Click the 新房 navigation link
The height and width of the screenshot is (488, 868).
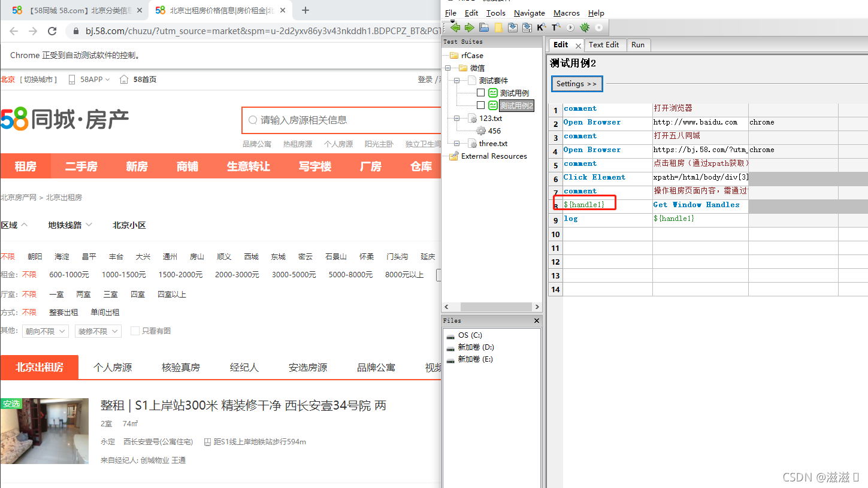coord(137,166)
